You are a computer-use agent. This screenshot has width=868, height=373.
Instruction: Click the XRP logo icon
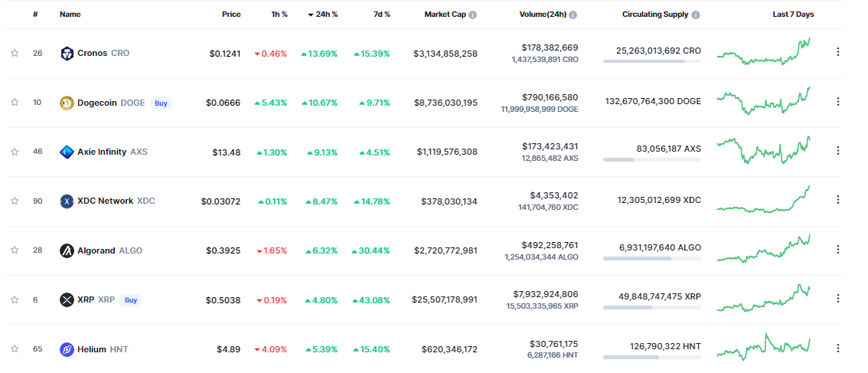click(x=67, y=299)
